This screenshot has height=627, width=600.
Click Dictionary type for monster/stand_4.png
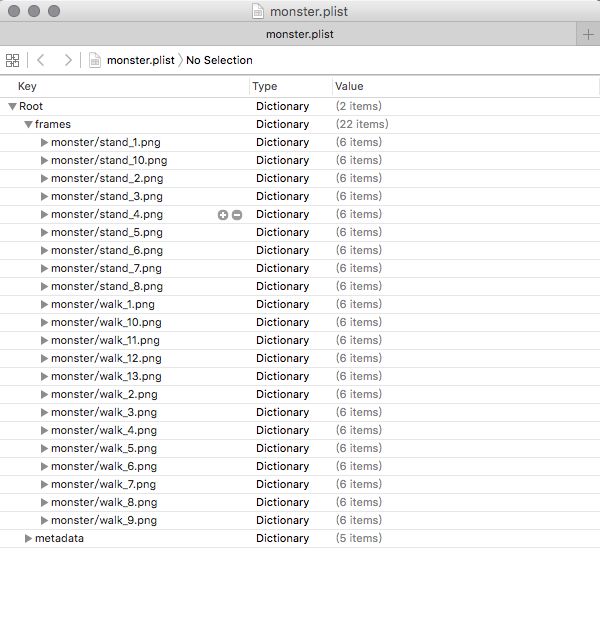282,214
